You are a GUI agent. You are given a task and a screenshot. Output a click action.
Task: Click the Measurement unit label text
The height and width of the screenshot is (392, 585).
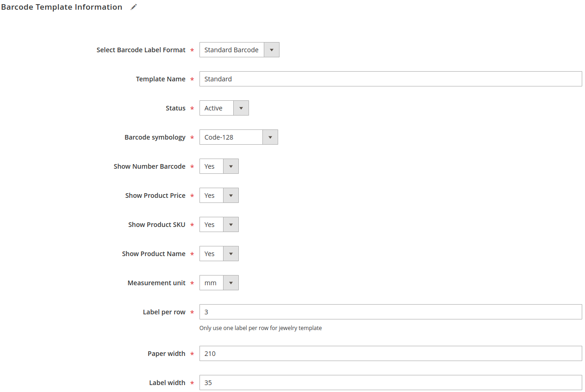[156, 283]
